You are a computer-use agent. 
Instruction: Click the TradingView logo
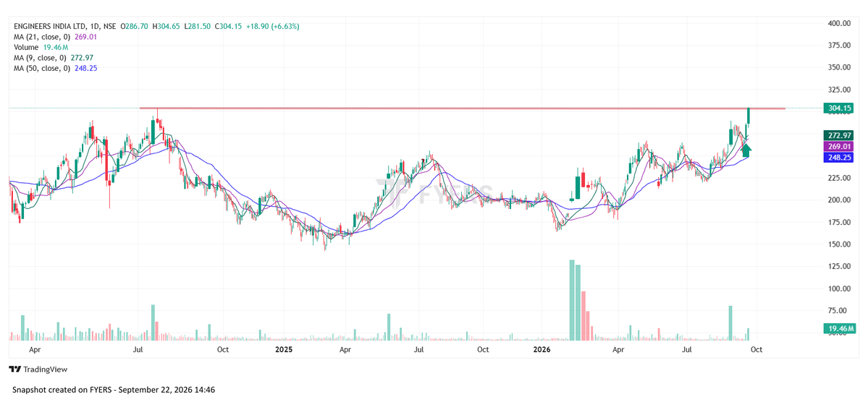38,369
